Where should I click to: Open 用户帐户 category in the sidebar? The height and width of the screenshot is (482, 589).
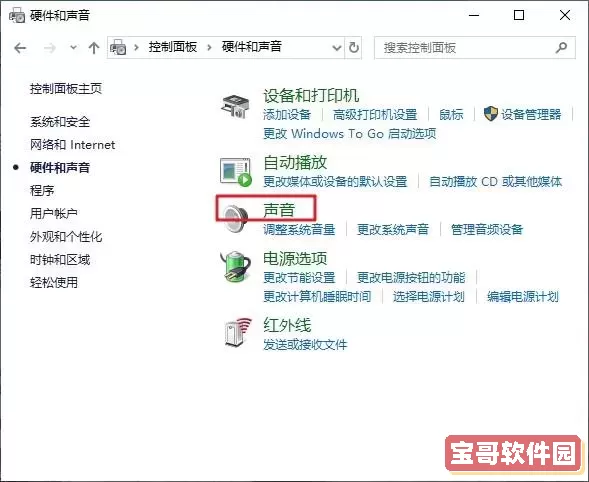(x=54, y=213)
